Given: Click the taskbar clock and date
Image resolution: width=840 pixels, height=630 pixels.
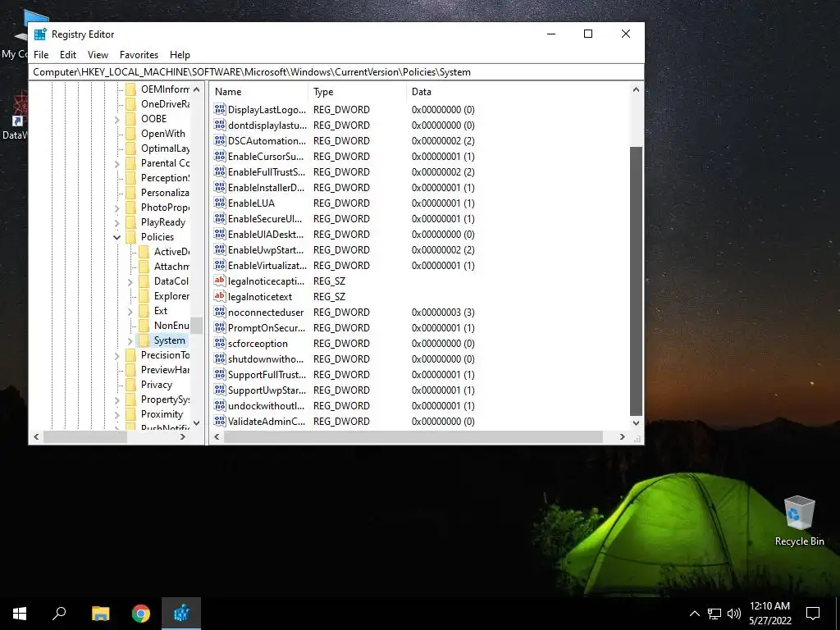Looking at the screenshot, I should coord(769,614).
